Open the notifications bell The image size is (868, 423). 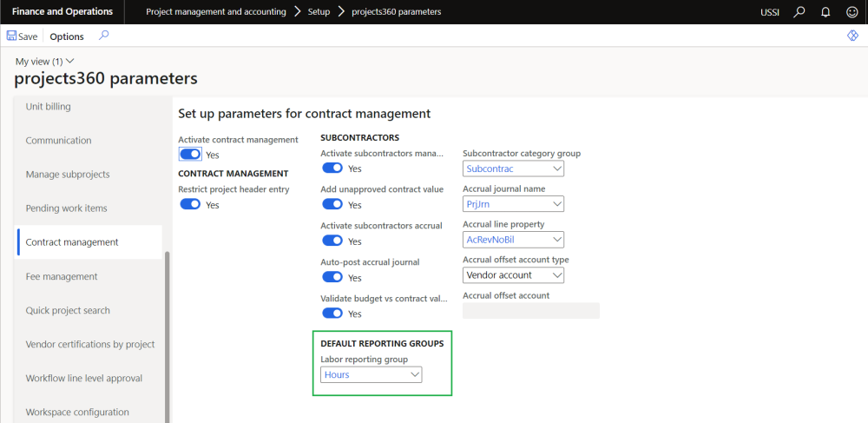(825, 12)
